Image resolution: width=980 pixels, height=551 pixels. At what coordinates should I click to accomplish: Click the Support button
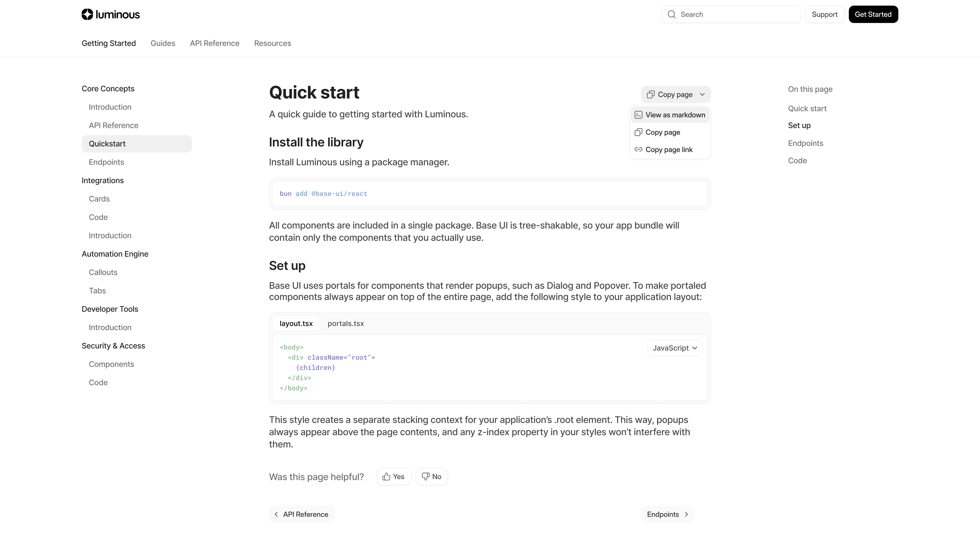pyautogui.click(x=824, y=14)
